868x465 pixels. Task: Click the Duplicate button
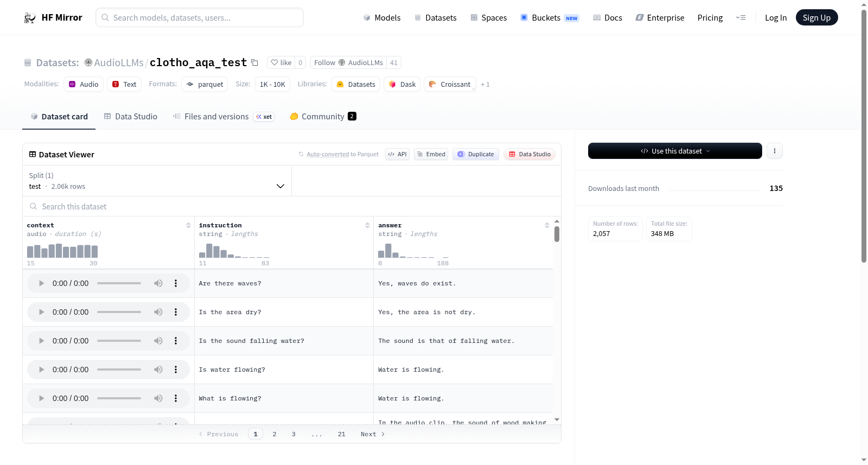point(476,154)
